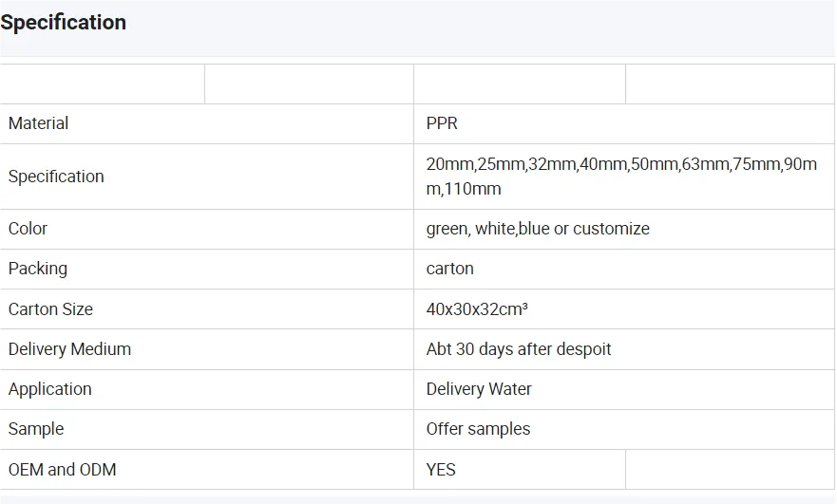The height and width of the screenshot is (504, 837).
Task: Select the Packing row label
Action: [38, 269]
